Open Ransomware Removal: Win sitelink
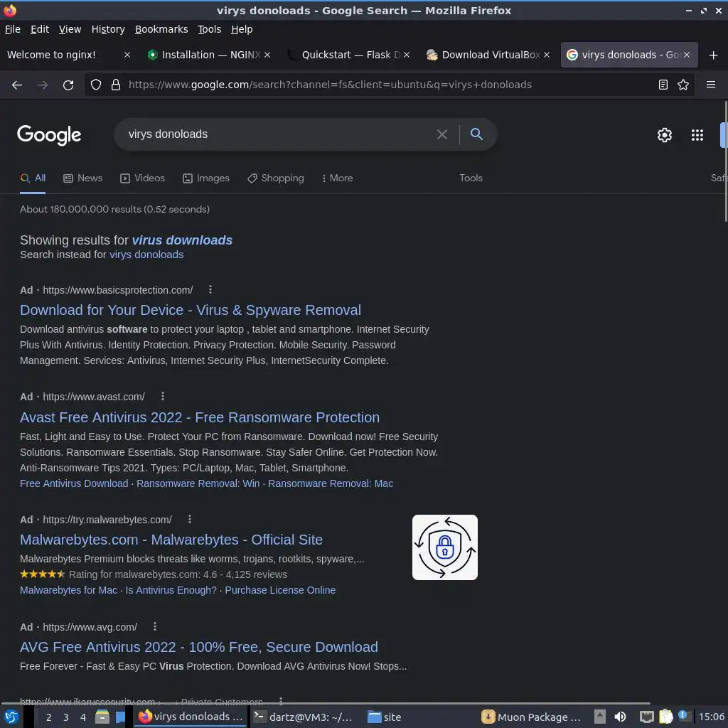 point(198,483)
